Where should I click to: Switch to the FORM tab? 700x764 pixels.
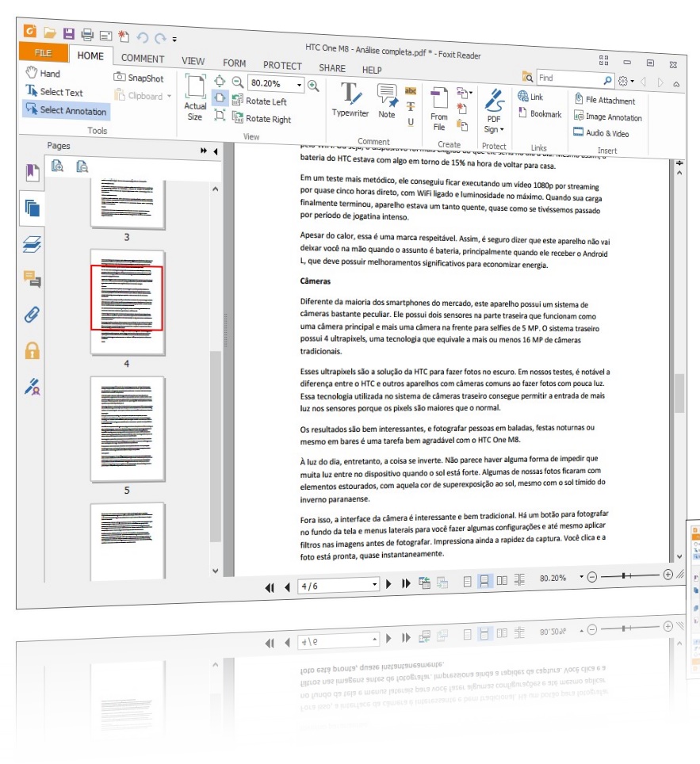(235, 63)
